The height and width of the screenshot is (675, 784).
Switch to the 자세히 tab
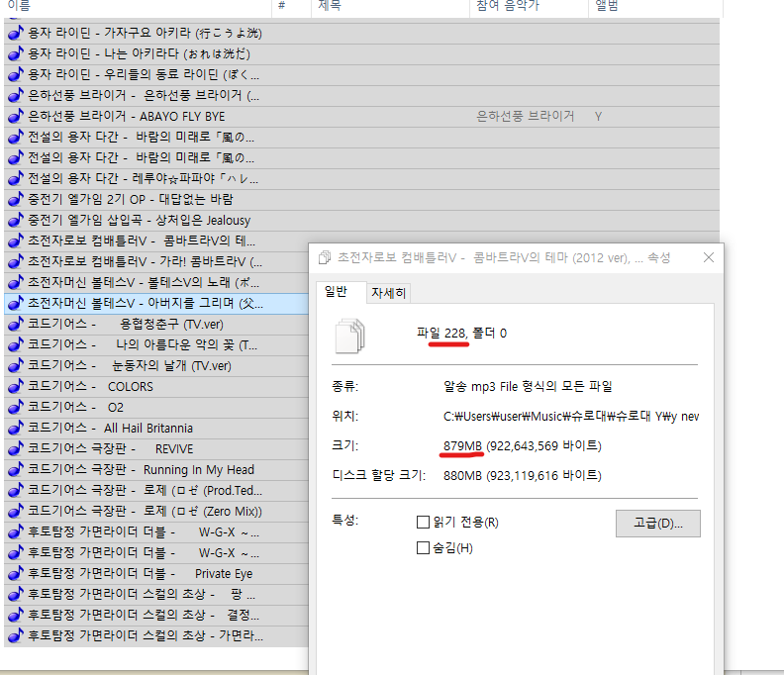tap(388, 293)
